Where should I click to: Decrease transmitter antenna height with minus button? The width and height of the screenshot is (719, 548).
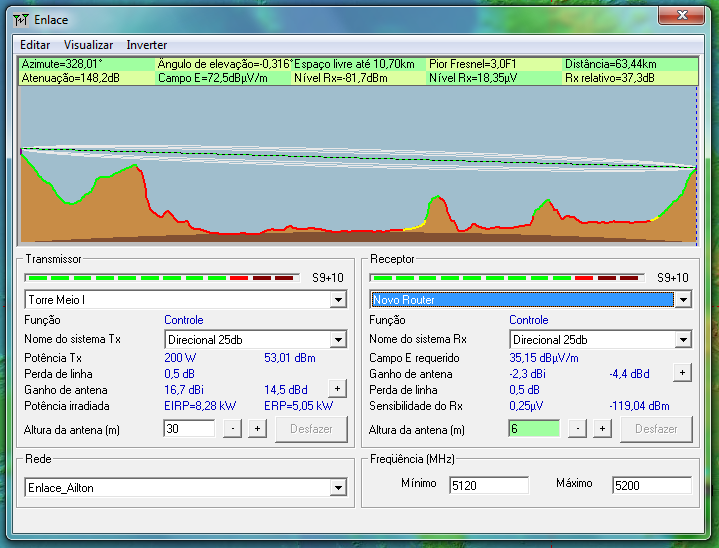tap(232, 429)
